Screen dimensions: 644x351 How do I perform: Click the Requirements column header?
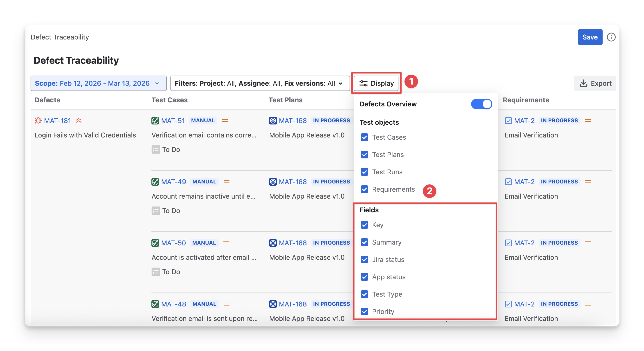coord(526,100)
